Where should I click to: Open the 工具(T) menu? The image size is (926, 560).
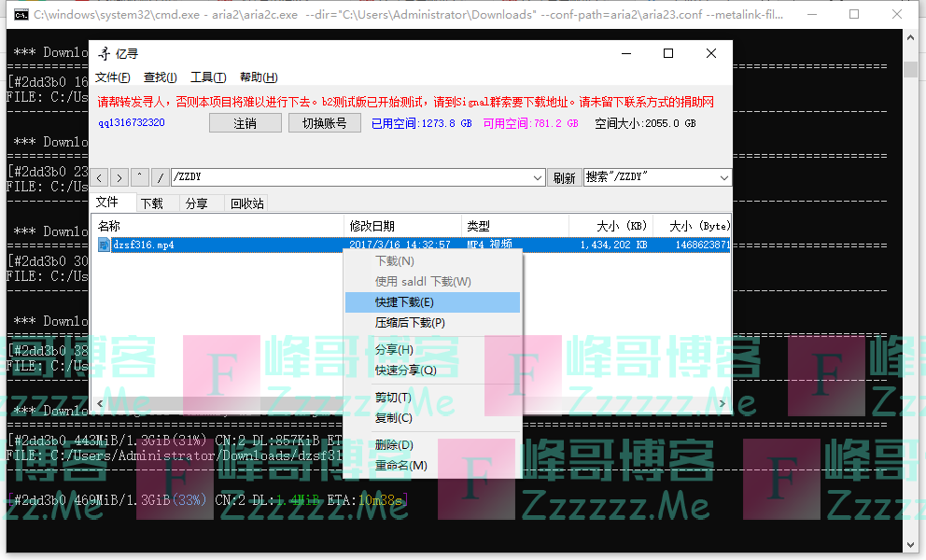coord(207,77)
